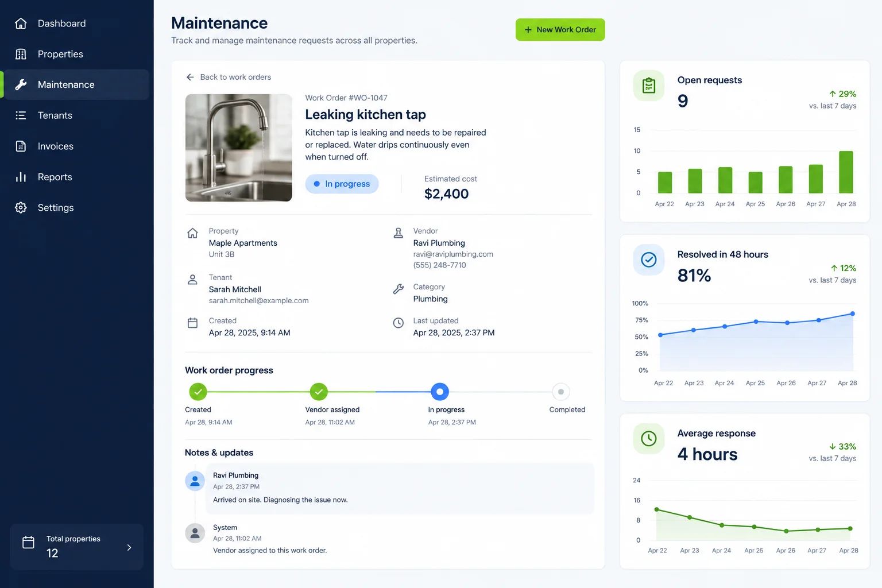Screen dimensions: 882x588
Task: Click the Total properties calendar icon
Action: coord(28,542)
